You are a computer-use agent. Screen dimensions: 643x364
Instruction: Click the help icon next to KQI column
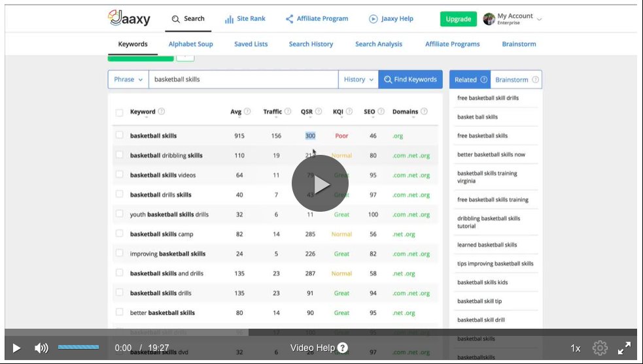tap(349, 111)
